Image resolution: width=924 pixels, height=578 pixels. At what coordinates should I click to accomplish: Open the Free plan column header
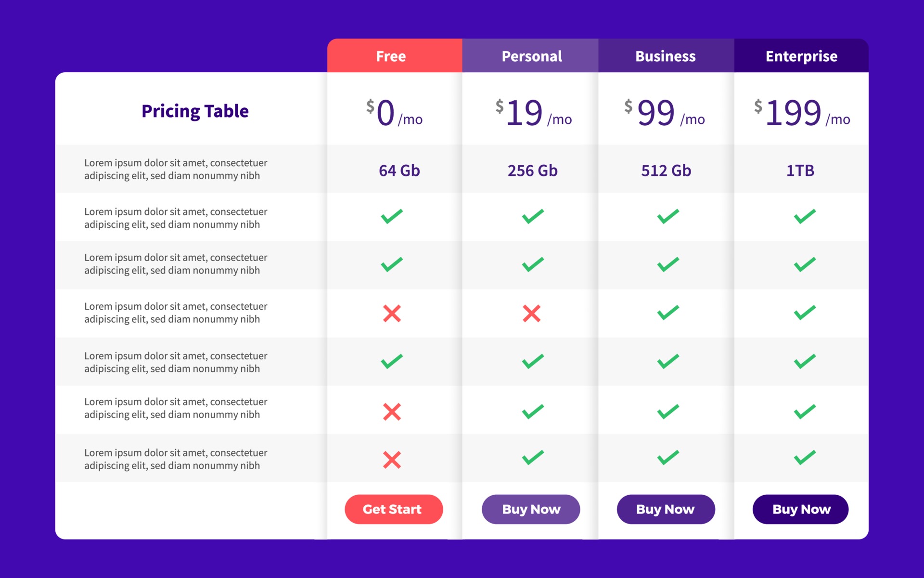pyautogui.click(x=391, y=56)
